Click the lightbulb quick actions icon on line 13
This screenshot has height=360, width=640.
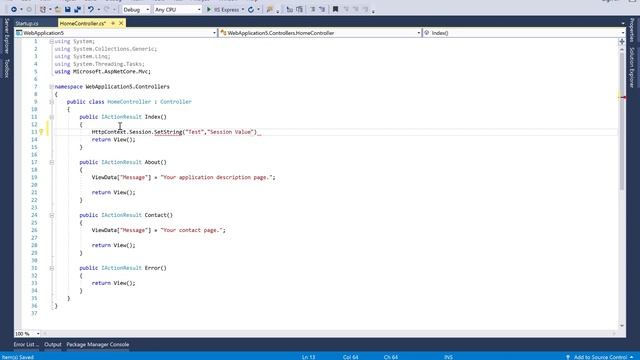pos(41,132)
